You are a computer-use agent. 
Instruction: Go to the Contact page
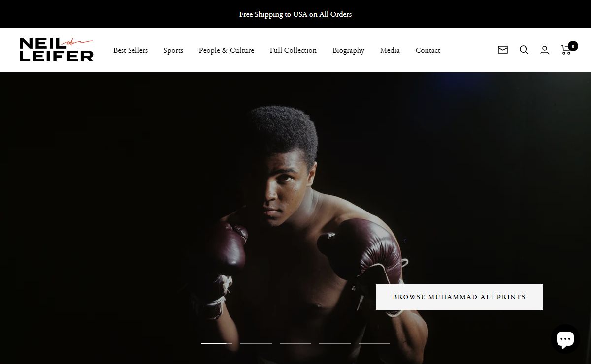coord(427,50)
